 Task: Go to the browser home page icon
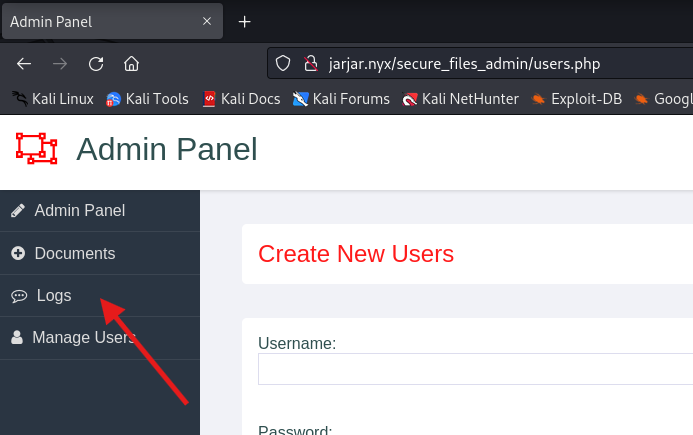point(131,64)
